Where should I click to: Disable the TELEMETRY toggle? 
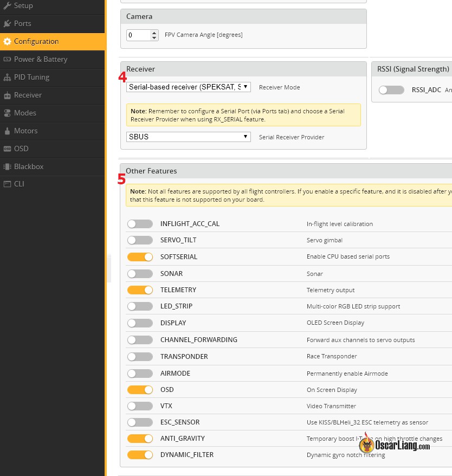[x=140, y=290]
